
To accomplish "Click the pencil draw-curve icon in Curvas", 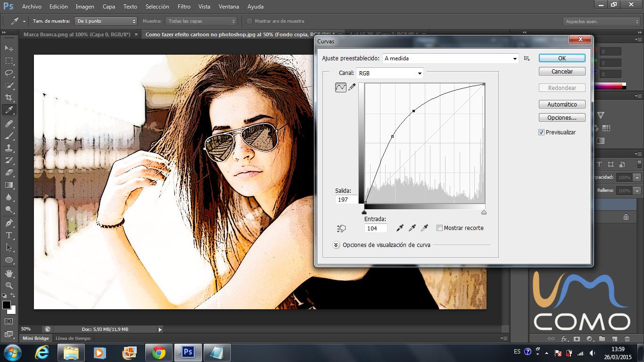I will [x=352, y=87].
